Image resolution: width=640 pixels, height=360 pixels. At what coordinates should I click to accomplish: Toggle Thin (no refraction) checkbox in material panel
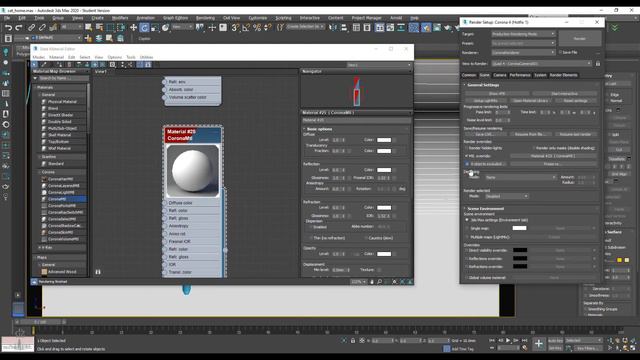point(311,238)
